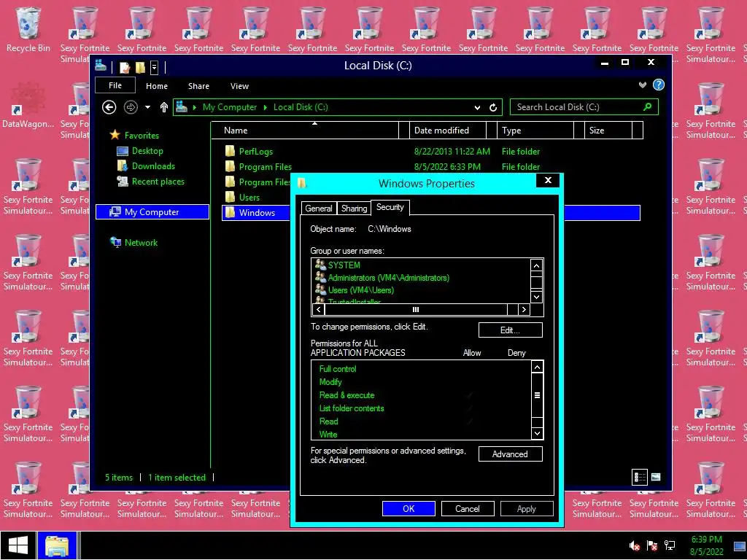Sort by the Name column header
The width and height of the screenshot is (747, 560).
[304, 131]
